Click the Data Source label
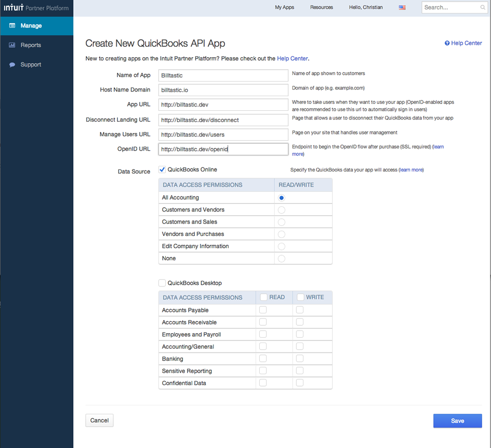 click(x=134, y=172)
